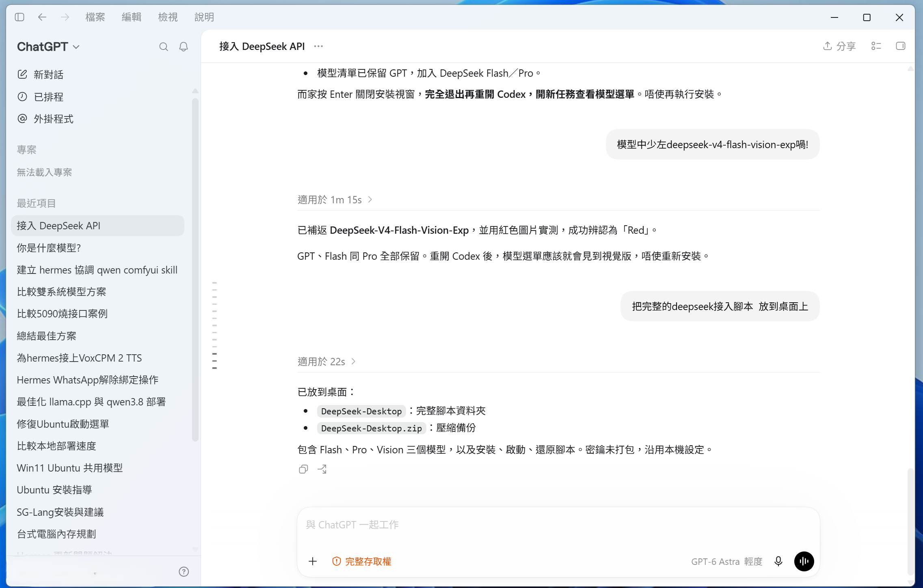
Task: Open chat 總結最佳方案
Action: click(97, 336)
